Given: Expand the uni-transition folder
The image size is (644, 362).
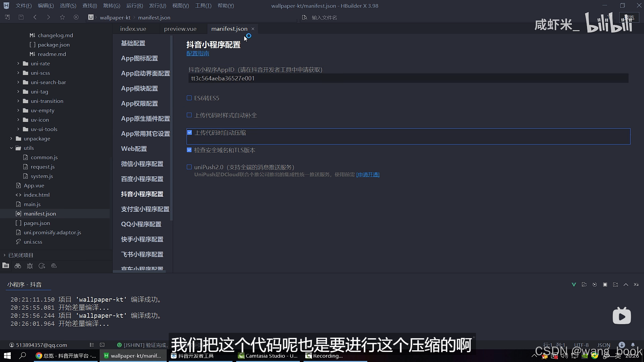Looking at the screenshot, I should pos(18,101).
